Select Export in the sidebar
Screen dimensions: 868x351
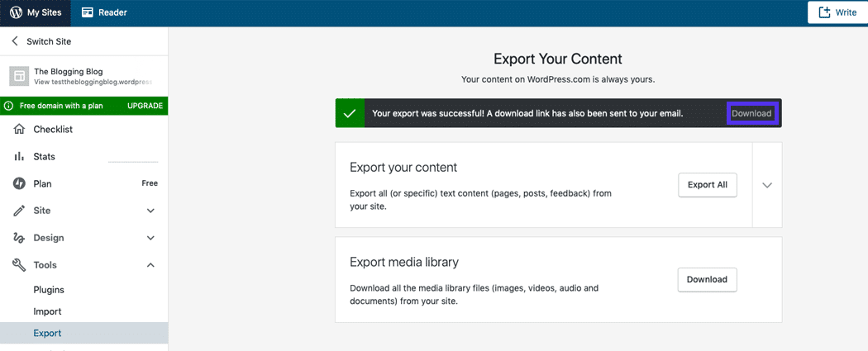click(47, 334)
